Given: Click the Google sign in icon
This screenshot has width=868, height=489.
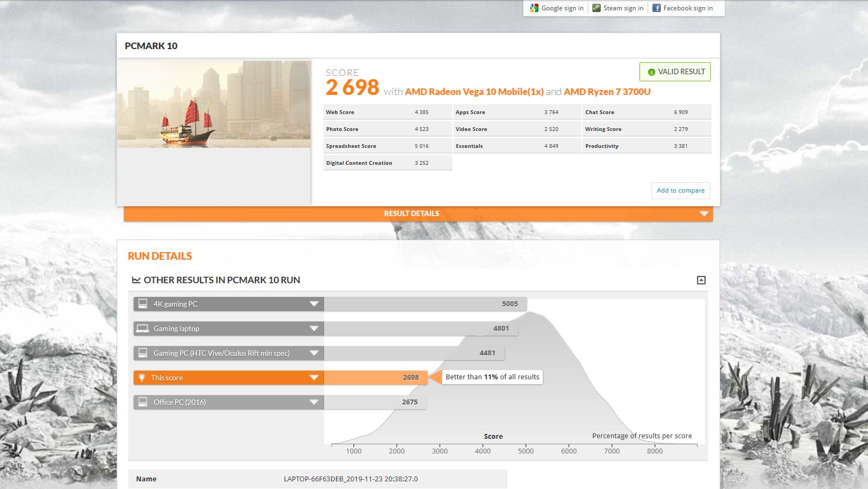Looking at the screenshot, I should (x=534, y=8).
